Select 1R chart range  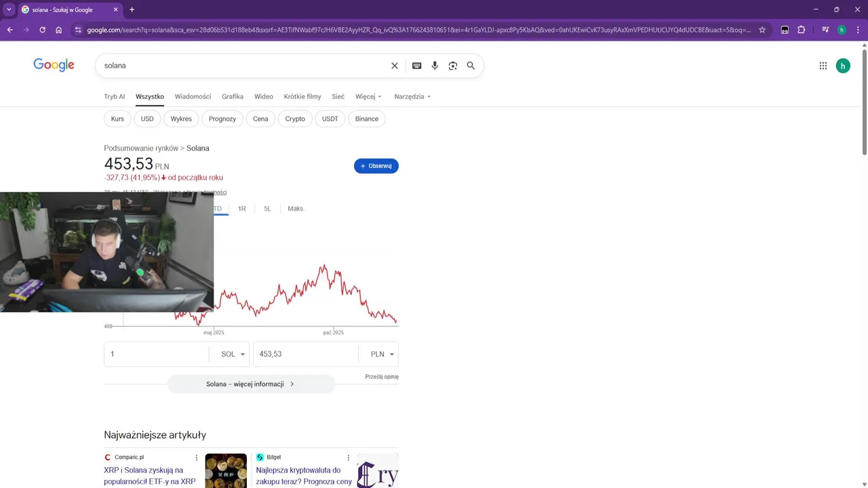pos(242,209)
